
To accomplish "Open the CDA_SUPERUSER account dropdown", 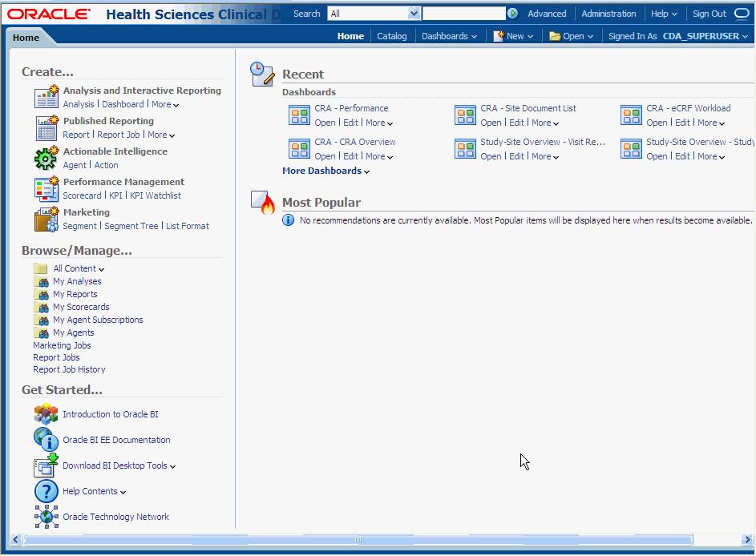I will click(x=705, y=36).
